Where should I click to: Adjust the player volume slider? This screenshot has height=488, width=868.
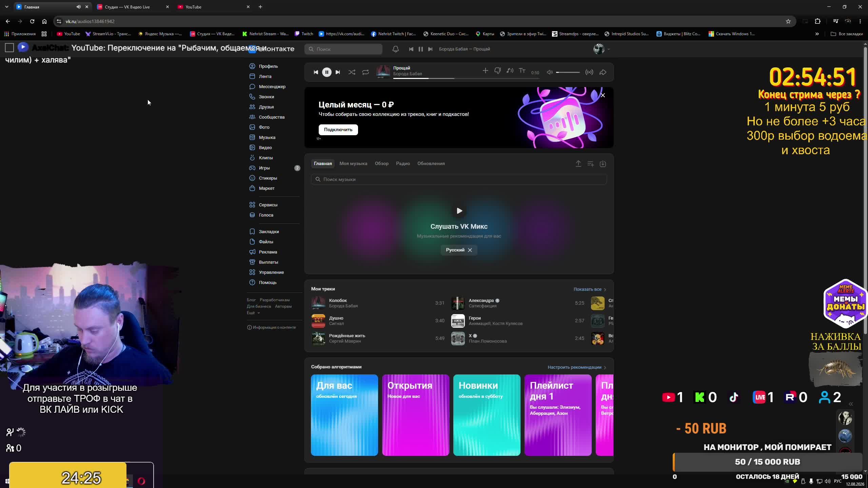(x=568, y=72)
